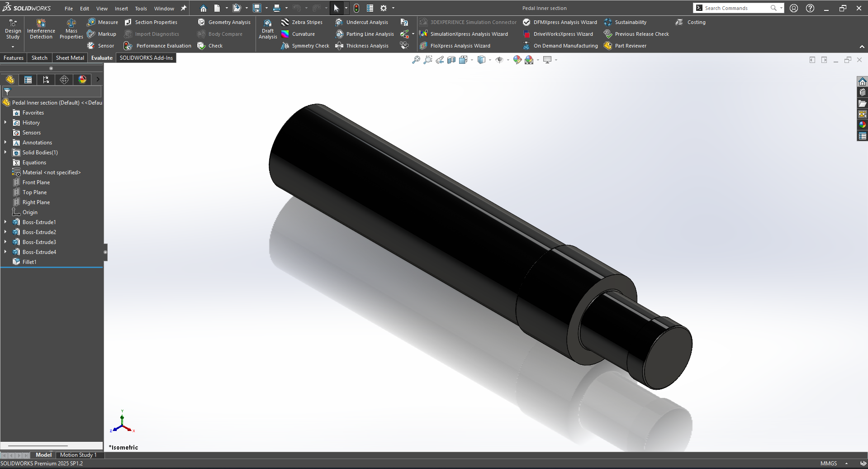The image size is (868, 469).
Task: Click the Measure tool icon
Action: [x=91, y=22]
